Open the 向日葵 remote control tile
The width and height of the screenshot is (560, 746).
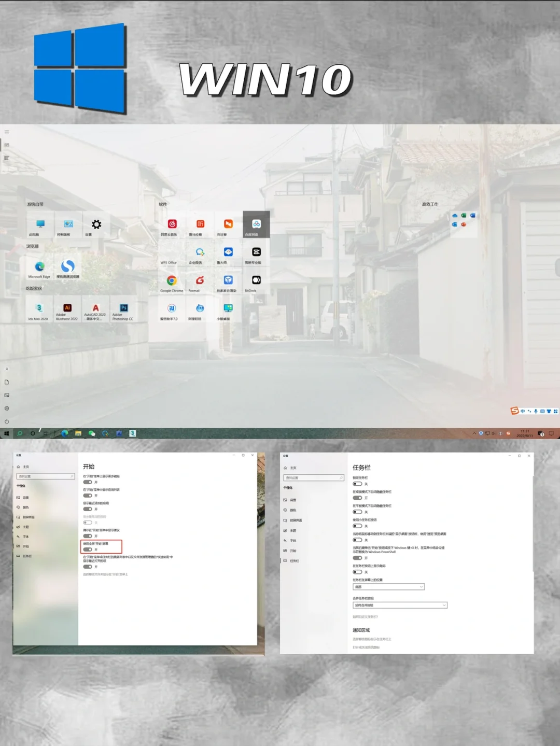pyautogui.click(x=228, y=225)
